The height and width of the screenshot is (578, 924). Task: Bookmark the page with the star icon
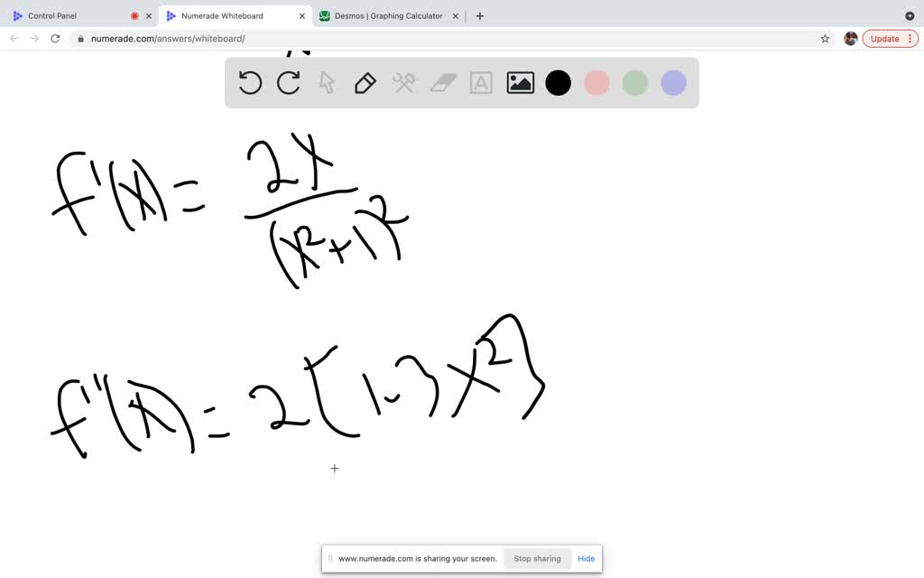tap(825, 38)
